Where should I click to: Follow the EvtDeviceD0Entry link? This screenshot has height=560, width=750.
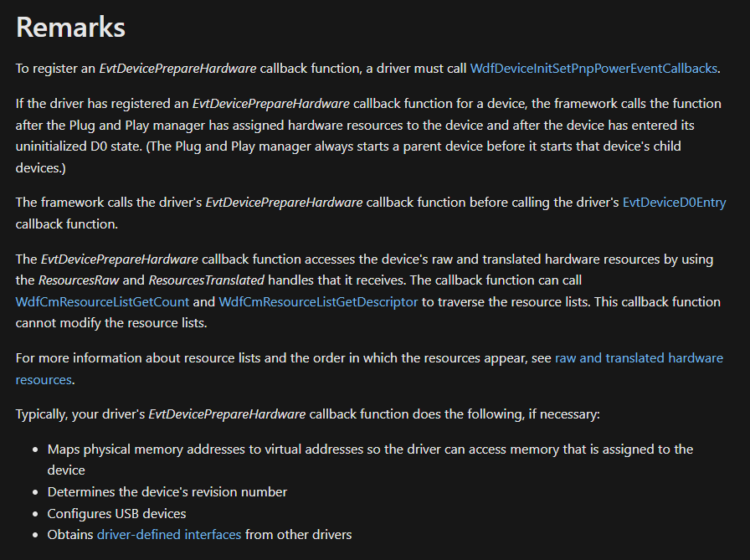tap(674, 203)
